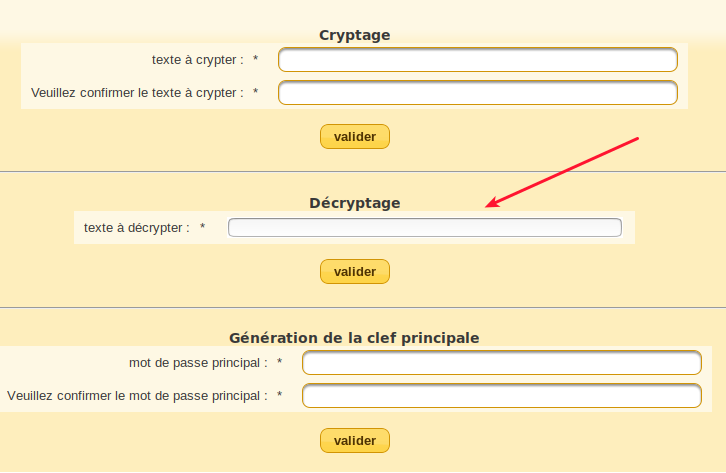Screen dimensions: 726x473
Task: Click the asterisk beside 'mot de passe principal'
Action: click(x=280, y=363)
